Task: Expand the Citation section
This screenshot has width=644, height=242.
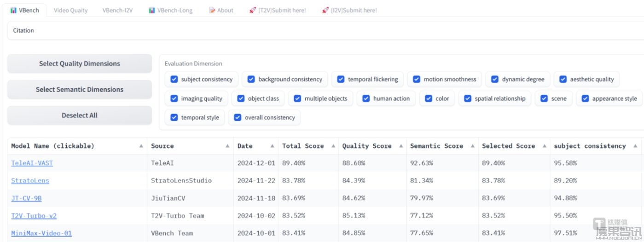Action: tap(325, 30)
